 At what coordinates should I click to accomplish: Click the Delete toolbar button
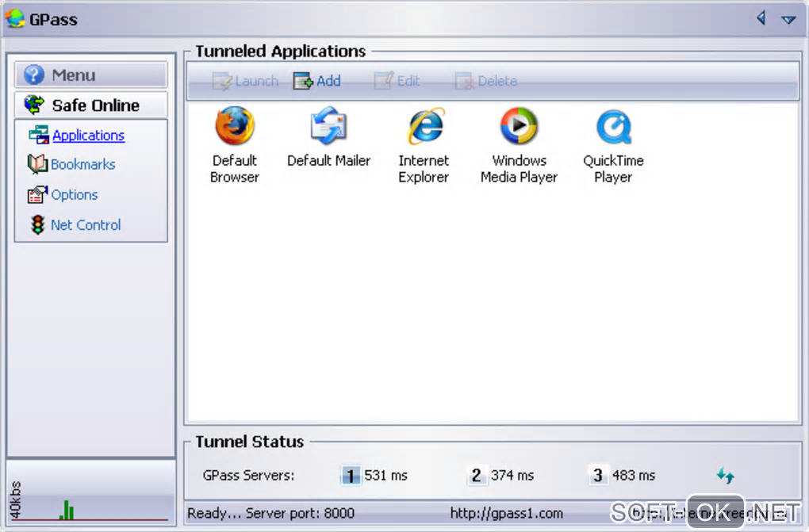[486, 81]
